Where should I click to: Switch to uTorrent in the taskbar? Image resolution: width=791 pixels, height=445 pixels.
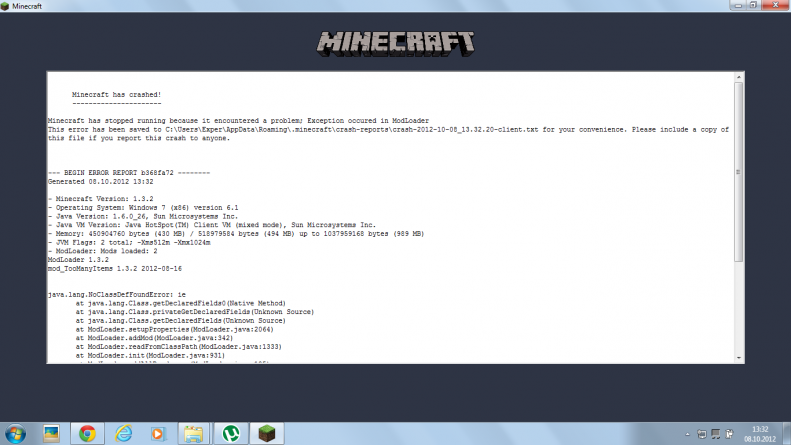click(231, 433)
